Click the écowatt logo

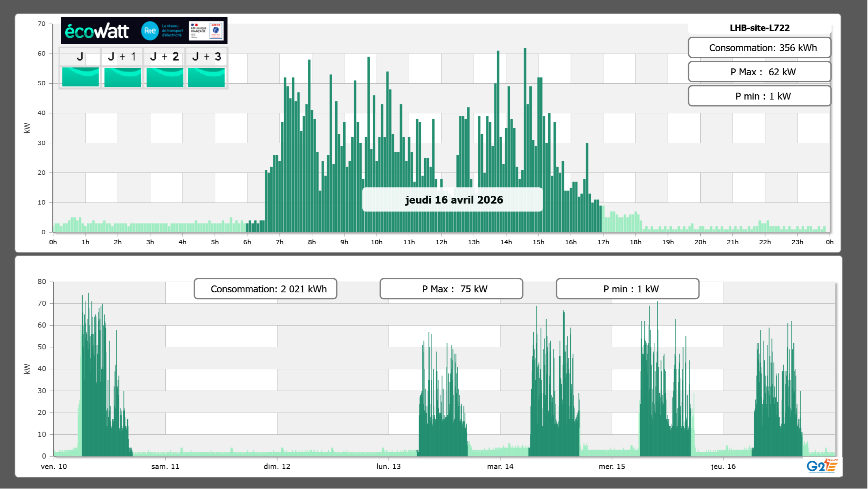(97, 31)
